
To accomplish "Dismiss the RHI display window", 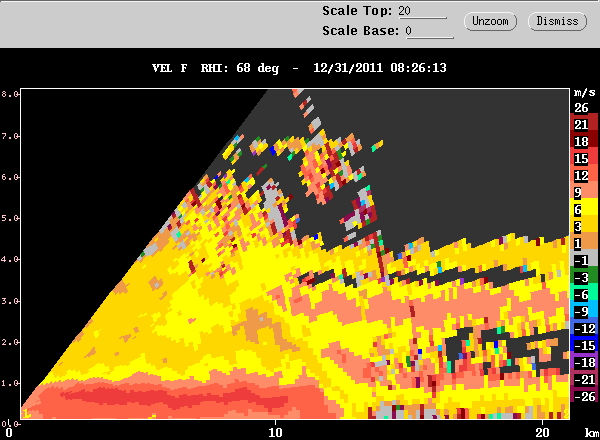I will coord(557,21).
